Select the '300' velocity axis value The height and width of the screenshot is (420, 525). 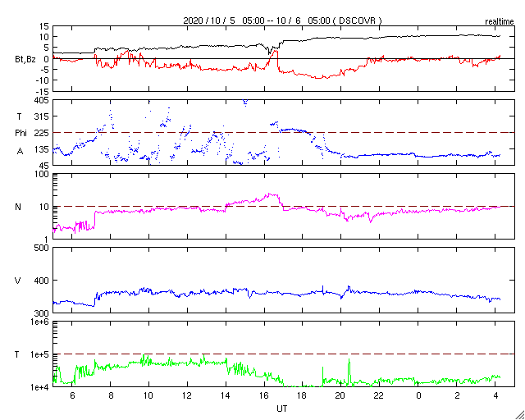pos(42,313)
